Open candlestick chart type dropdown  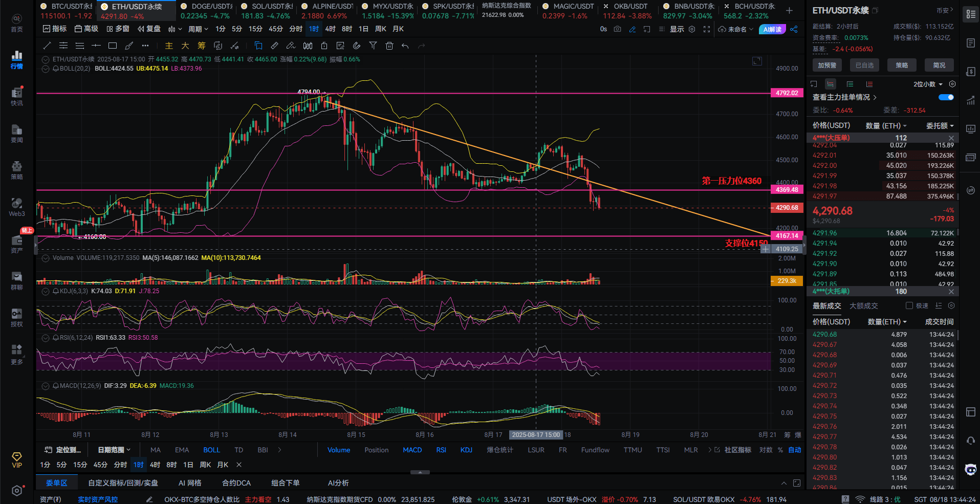coord(175,29)
